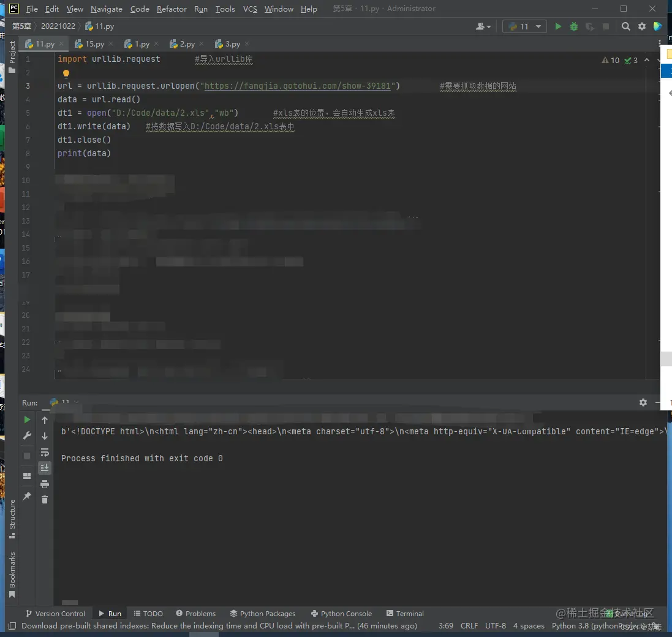Click the 11.py breadcrumb file
Viewport: 672px width, 637px height.
click(x=99, y=26)
